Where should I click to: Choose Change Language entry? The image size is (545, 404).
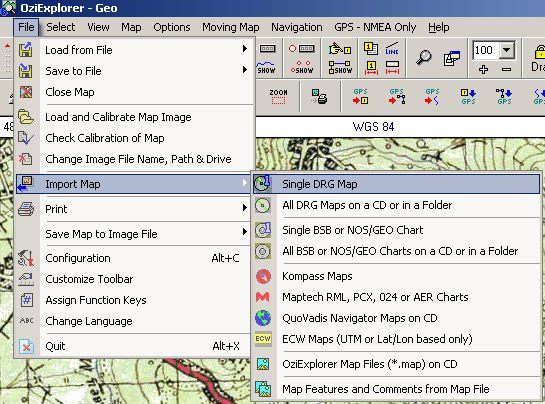click(x=134, y=321)
